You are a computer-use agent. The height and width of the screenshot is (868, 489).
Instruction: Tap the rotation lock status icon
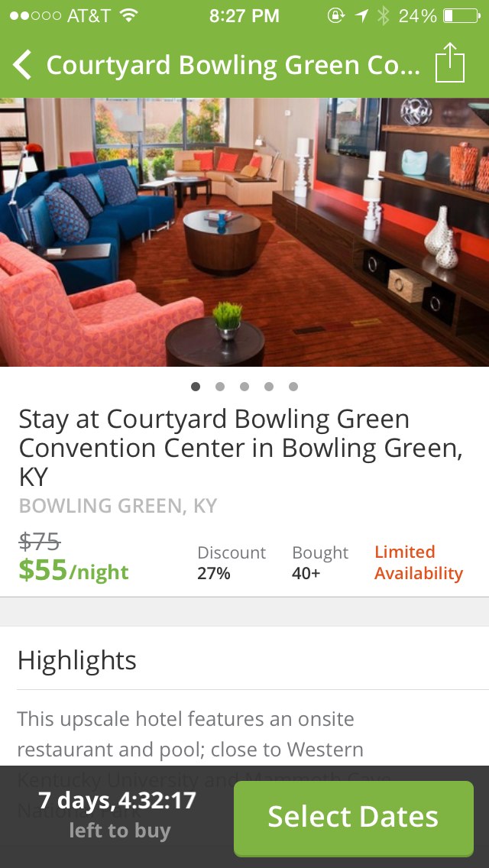coord(335,15)
